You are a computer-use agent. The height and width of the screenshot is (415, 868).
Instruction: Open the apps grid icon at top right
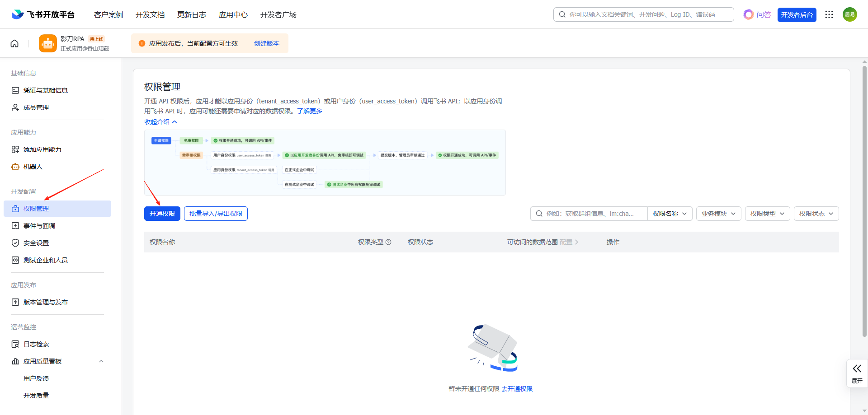click(x=829, y=14)
